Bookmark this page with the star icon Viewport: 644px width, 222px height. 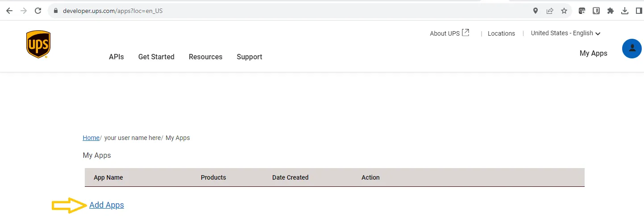tap(564, 11)
